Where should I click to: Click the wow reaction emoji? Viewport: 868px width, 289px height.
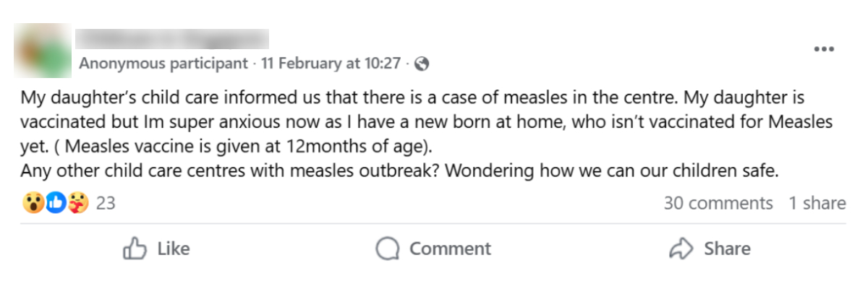click(x=33, y=204)
